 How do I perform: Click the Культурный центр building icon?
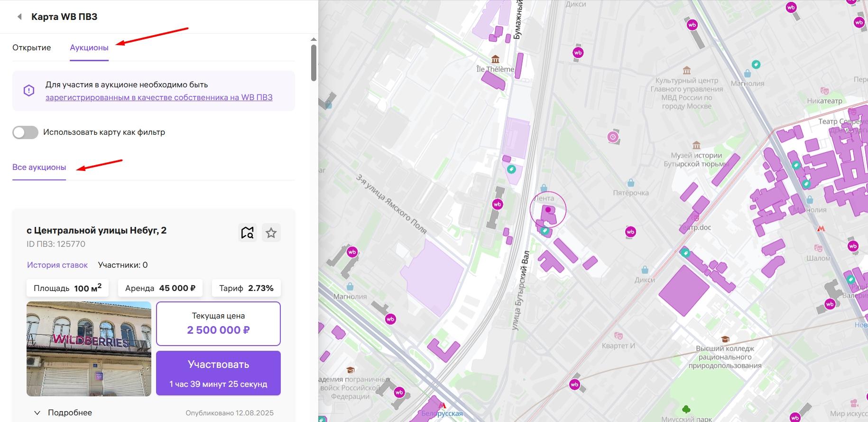(x=686, y=71)
